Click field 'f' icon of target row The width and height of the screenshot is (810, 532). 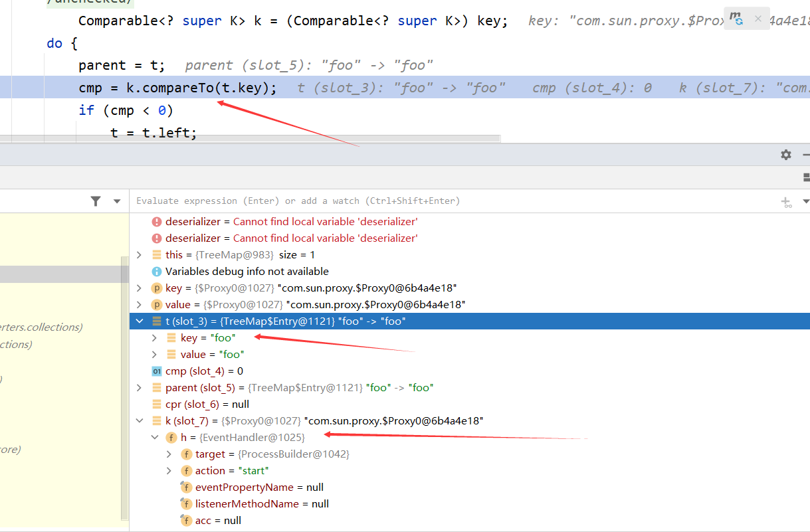(187, 454)
